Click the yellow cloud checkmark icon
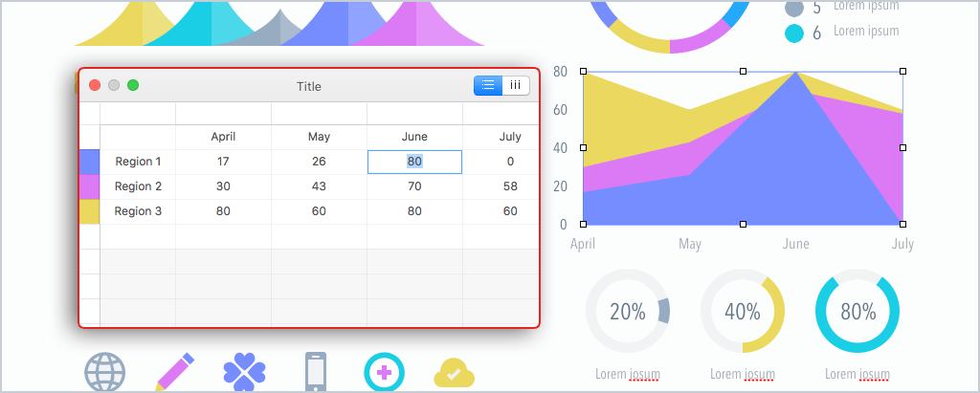This screenshot has width=980, height=393. coord(455,374)
